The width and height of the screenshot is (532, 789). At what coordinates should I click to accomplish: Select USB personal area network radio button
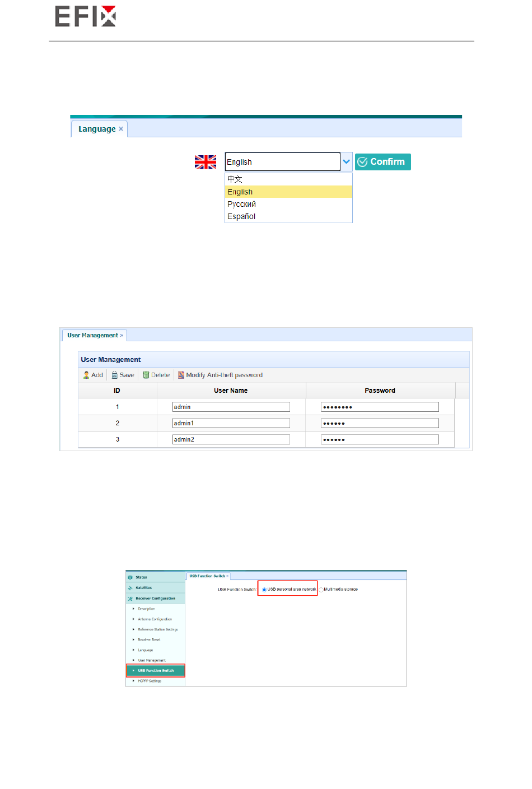[x=264, y=590]
